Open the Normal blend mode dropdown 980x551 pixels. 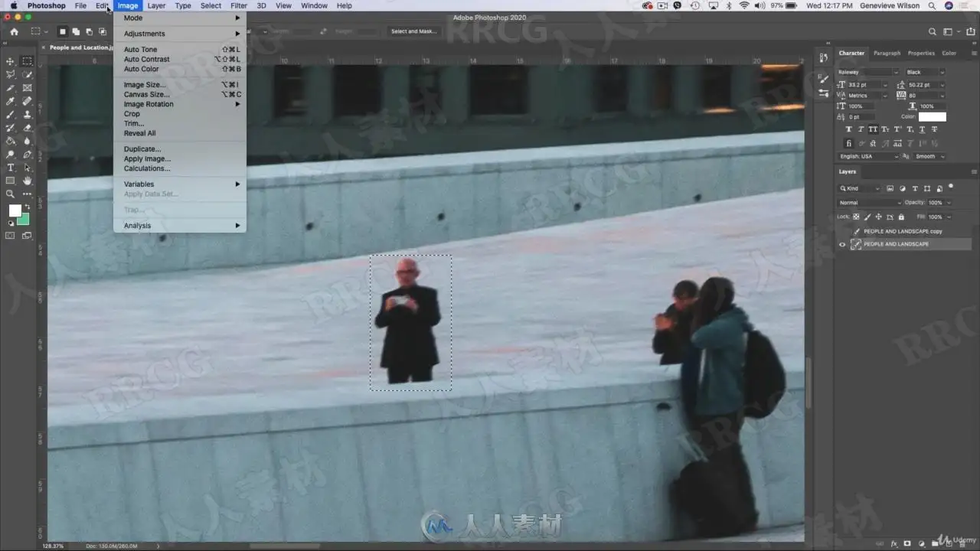pos(870,203)
